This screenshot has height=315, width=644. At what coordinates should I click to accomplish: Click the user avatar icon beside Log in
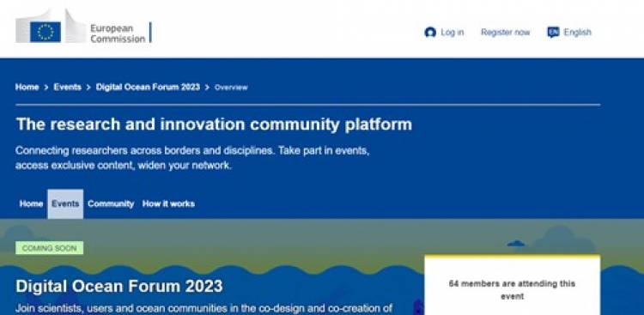pyautogui.click(x=430, y=32)
